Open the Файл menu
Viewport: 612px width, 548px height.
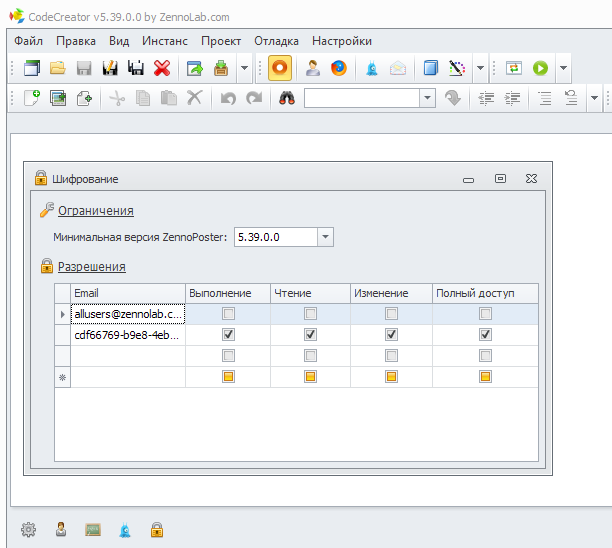pyautogui.click(x=28, y=41)
